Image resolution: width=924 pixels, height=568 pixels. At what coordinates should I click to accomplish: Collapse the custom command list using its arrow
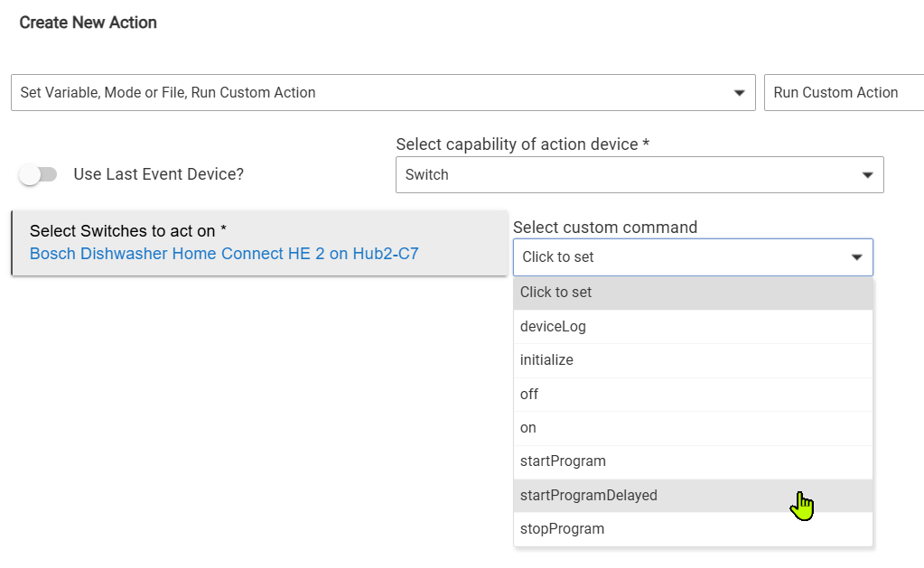pyautogui.click(x=856, y=257)
